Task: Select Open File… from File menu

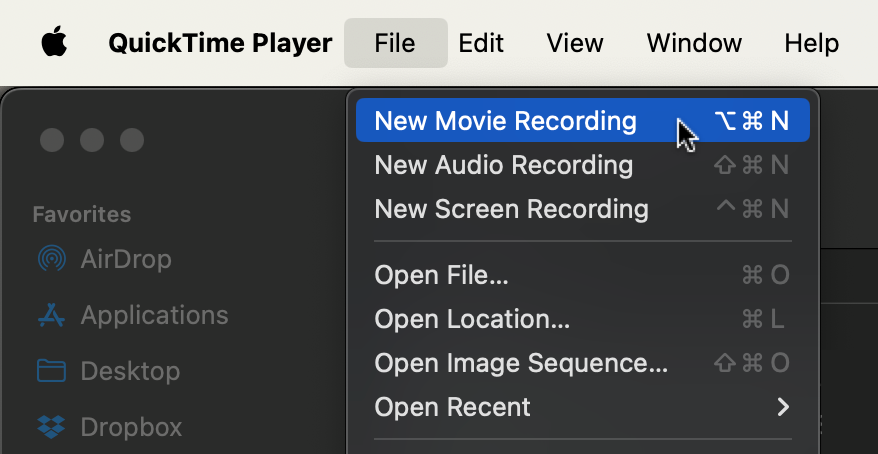Action: pos(583,275)
